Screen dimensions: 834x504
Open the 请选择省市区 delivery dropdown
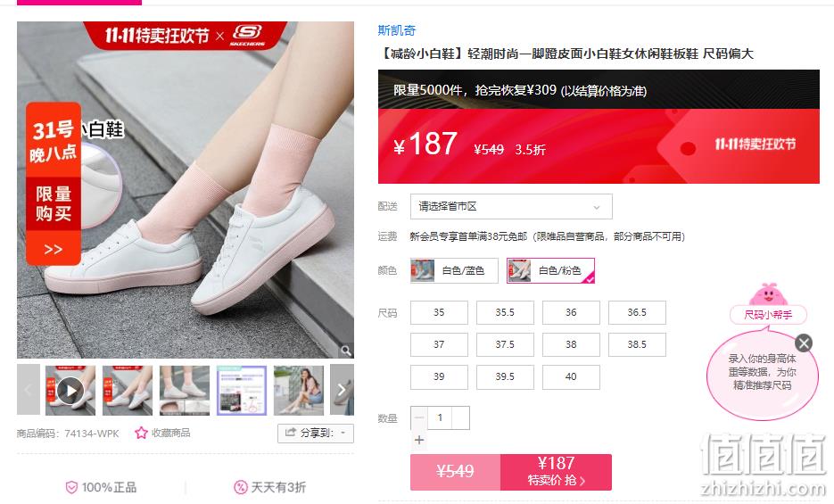(x=511, y=206)
